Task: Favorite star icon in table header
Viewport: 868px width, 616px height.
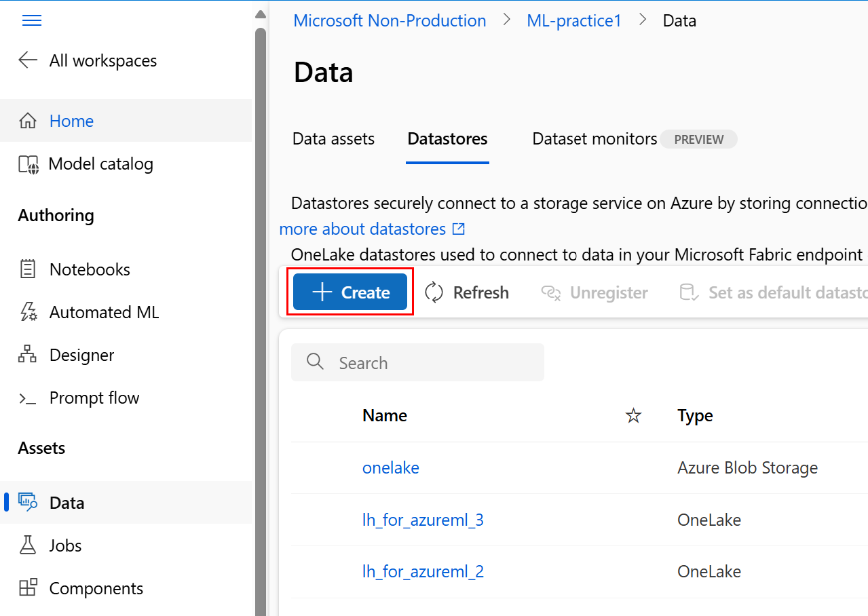Action: pos(633,416)
